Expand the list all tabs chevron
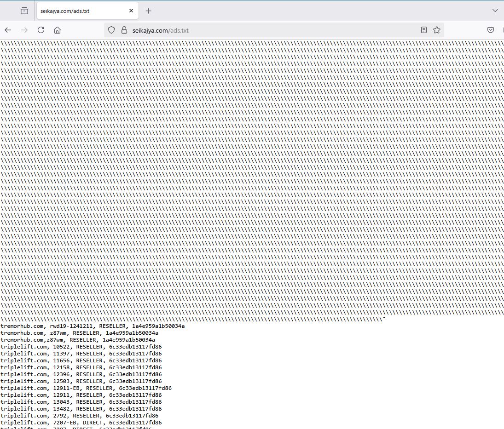504x429 pixels. 495,11
